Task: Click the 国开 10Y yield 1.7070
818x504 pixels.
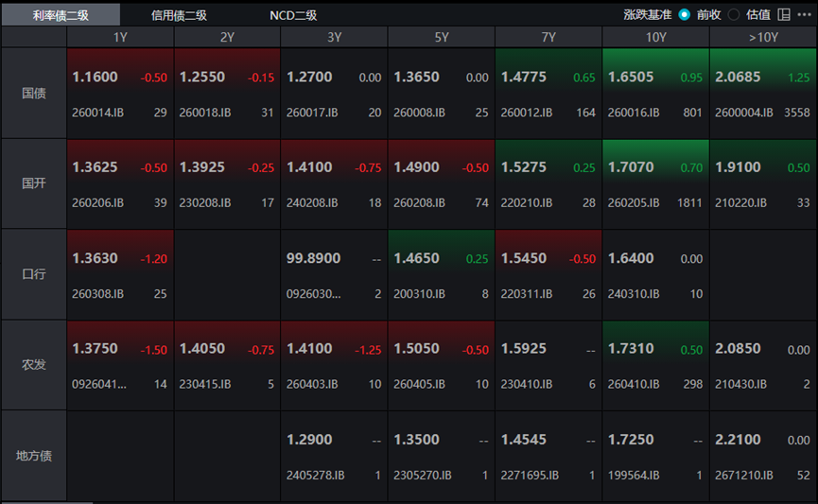Action: pyautogui.click(x=631, y=167)
